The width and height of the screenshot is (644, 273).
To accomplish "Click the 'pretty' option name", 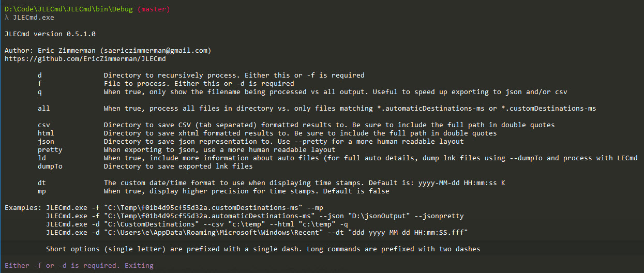I will 50,150.
